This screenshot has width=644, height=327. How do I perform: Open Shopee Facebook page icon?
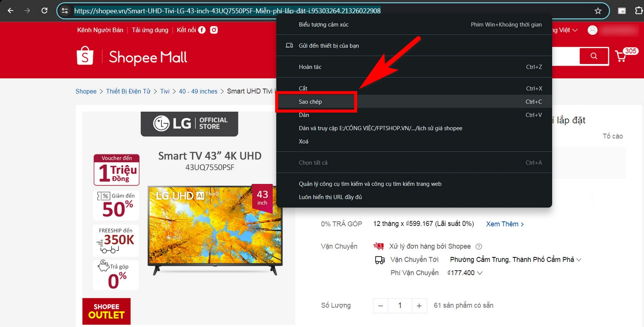pos(202,30)
